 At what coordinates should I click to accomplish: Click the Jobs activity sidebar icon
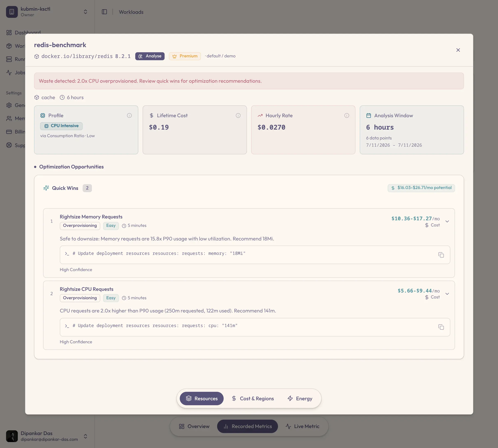click(x=9, y=73)
